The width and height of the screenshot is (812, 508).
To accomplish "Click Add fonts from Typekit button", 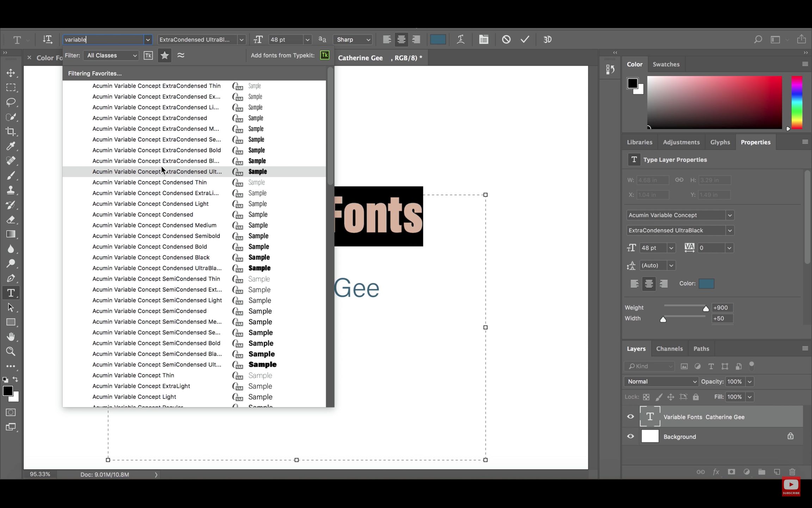I will 325,55.
